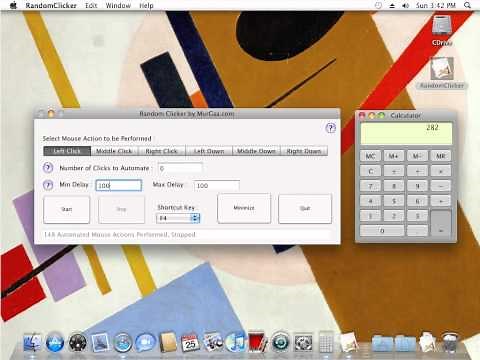
Task: Select the Middle Down mouse action
Action: click(256, 151)
